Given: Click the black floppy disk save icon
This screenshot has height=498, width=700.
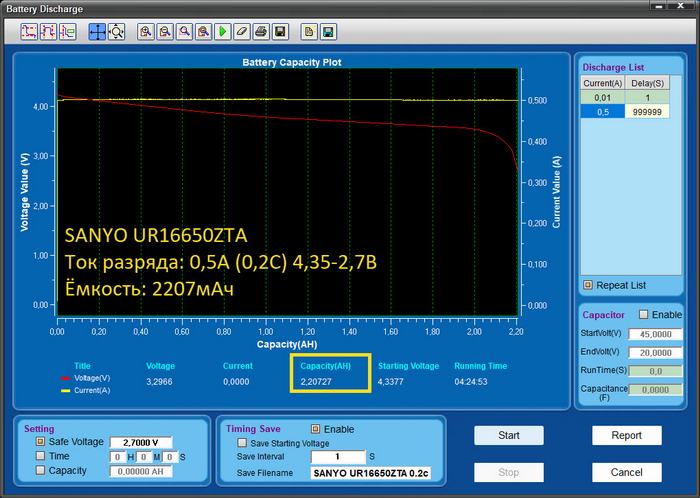Looking at the screenshot, I should (x=280, y=32).
